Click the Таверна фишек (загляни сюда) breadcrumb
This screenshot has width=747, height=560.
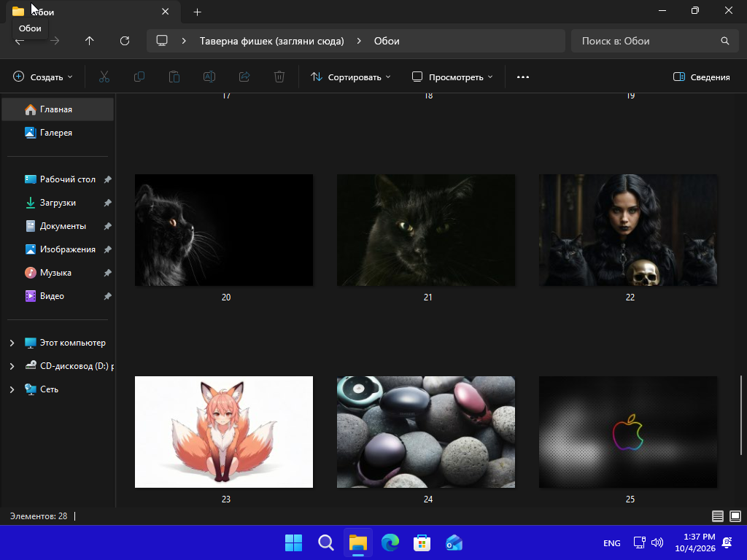271,41
